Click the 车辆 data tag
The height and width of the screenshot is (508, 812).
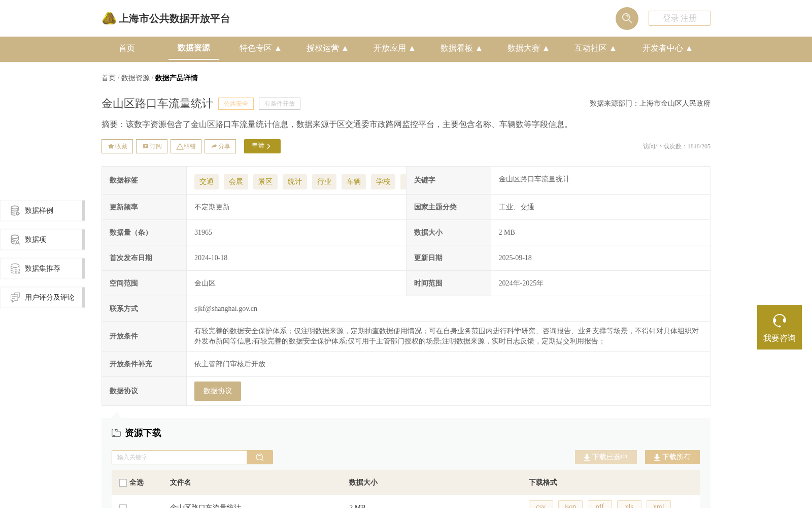354,182
